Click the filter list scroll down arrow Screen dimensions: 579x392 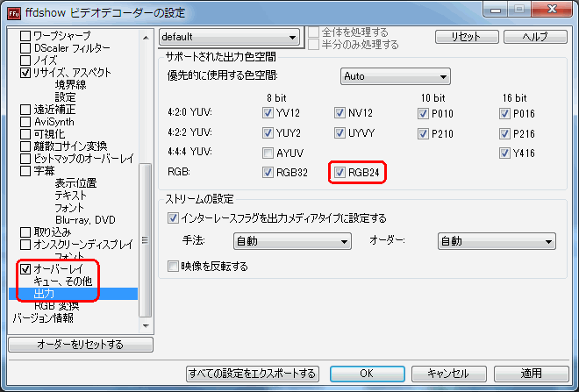tap(146, 325)
